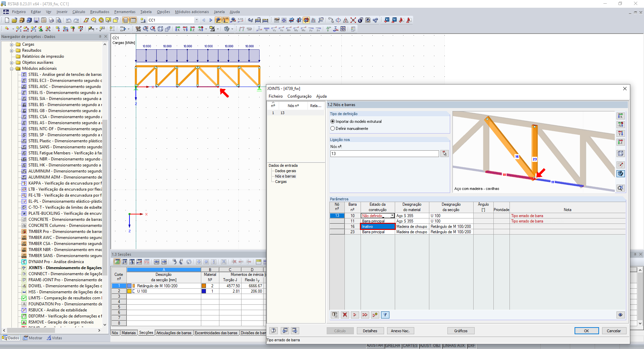Click the Detalhes button
Screen dimensions: 644x349
(x=370, y=331)
